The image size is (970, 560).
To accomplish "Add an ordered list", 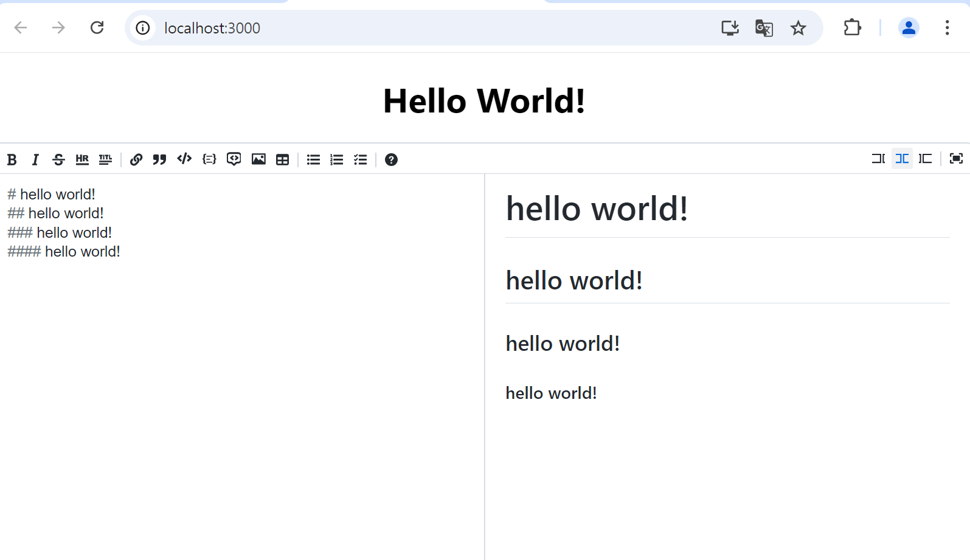I will click(337, 159).
